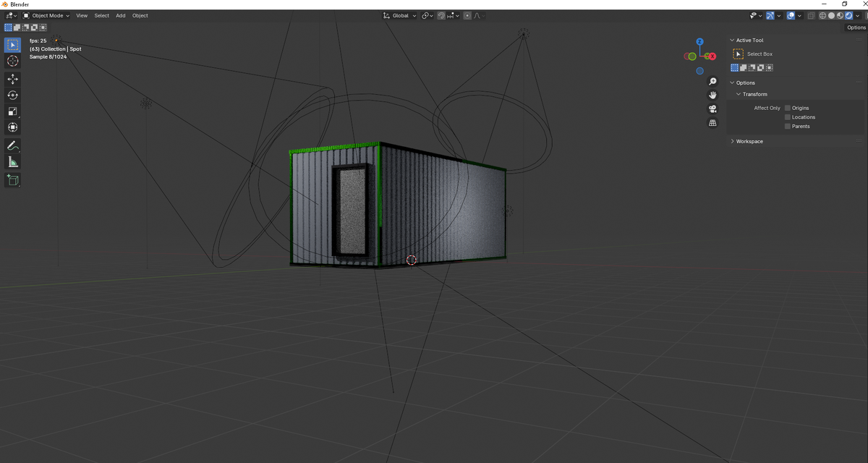Open object visibility and selectability dropdown
Image resolution: width=868 pixels, height=463 pixels.
756,15
